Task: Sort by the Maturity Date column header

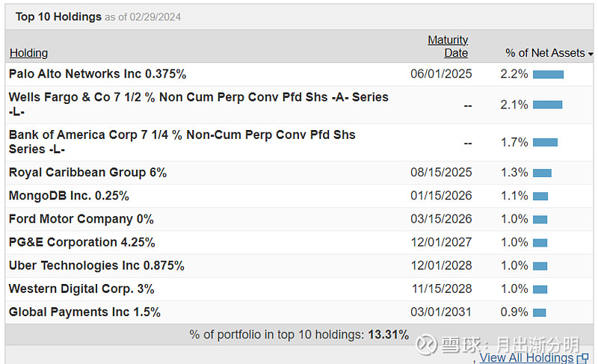Action: (448, 46)
